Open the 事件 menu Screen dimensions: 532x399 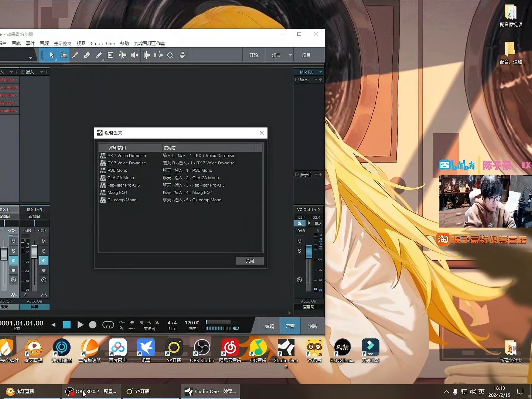click(30, 43)
